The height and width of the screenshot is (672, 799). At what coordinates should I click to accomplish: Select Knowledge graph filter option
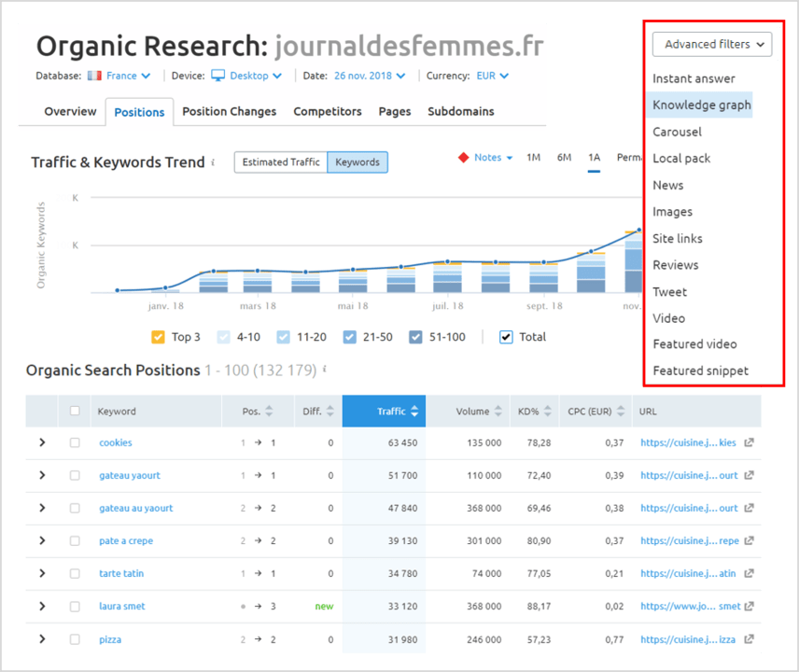(702, 105)
